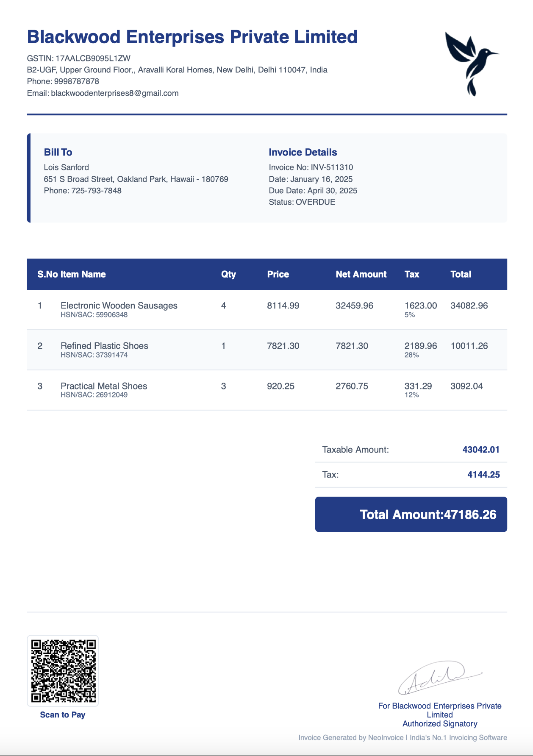
Task: Click the invoice number INV-511310
Action: 332,167
